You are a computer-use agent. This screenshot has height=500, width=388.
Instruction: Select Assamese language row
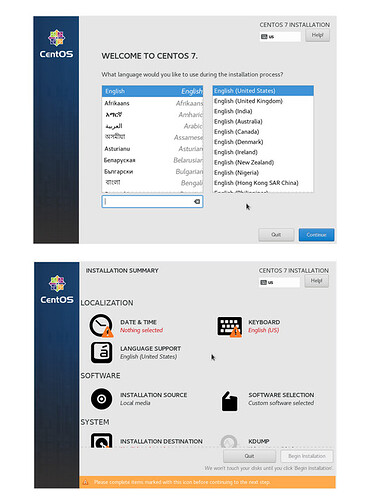(152, 137)
